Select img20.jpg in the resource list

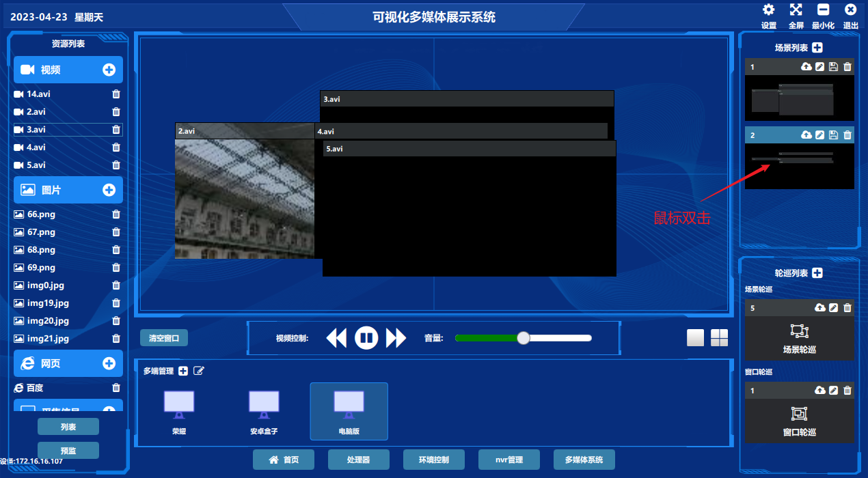[68, 321]
